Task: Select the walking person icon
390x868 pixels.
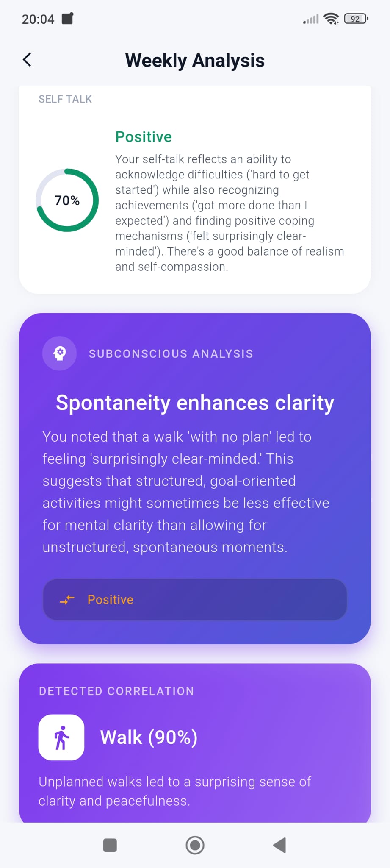Action: [x=61, y=737]
